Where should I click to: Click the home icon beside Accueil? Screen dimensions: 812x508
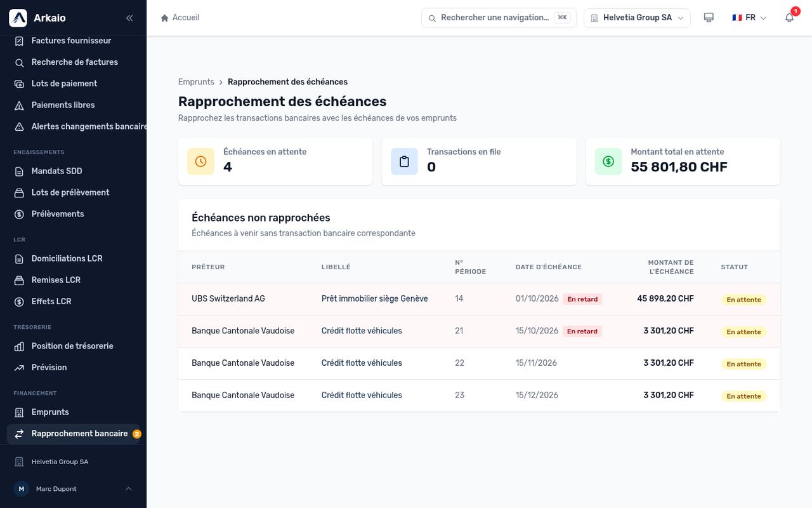pyautogui.click(x=165, y=18)
